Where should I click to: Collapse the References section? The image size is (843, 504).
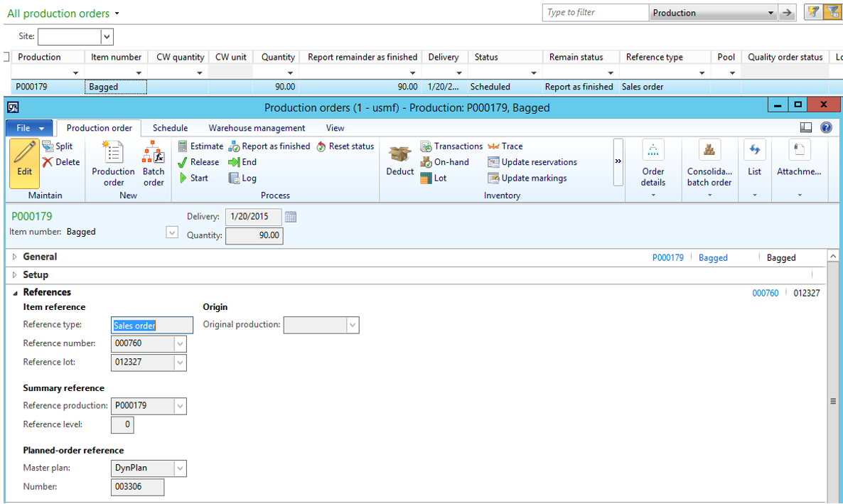(15, 292)
